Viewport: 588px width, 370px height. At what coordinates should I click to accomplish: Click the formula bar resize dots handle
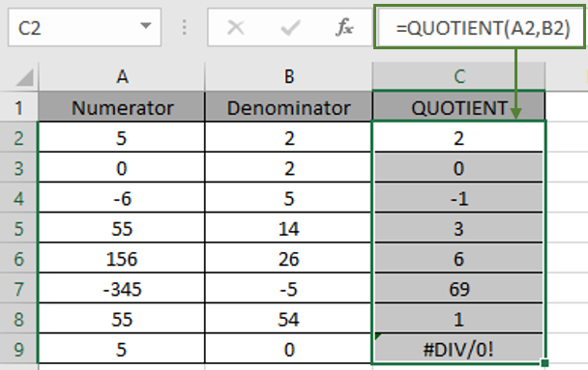pos(184,28)
